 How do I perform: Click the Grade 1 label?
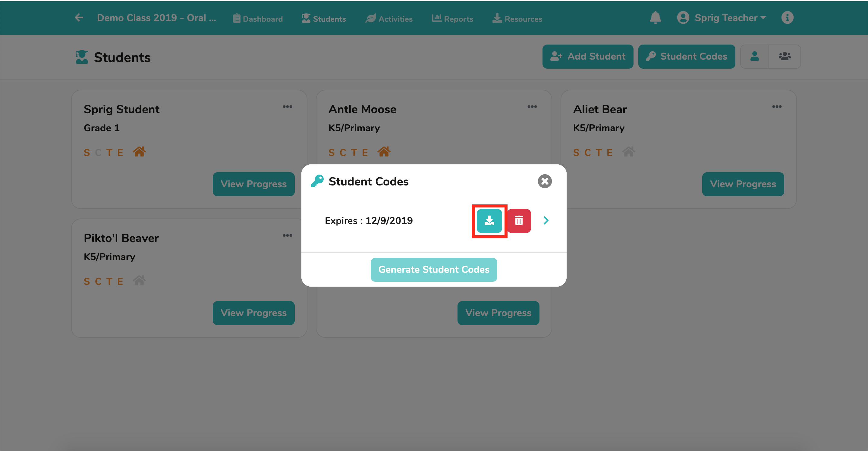pos(102,128)
